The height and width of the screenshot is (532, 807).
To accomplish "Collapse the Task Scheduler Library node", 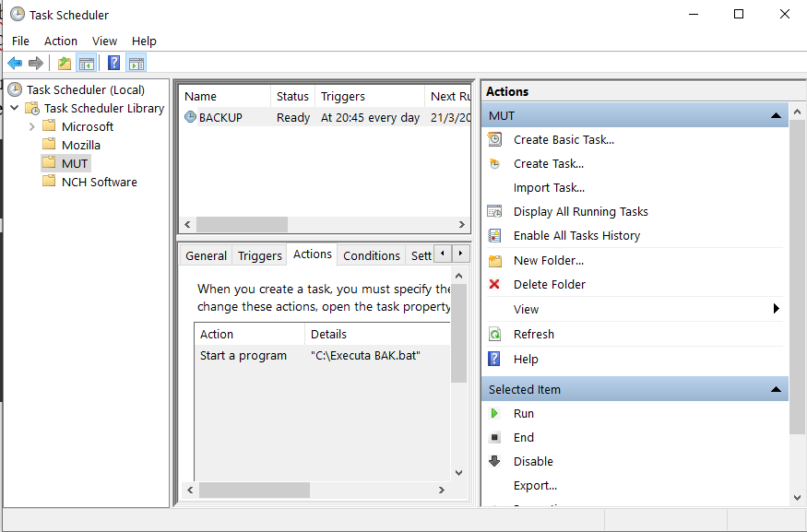I will (16, 108).
